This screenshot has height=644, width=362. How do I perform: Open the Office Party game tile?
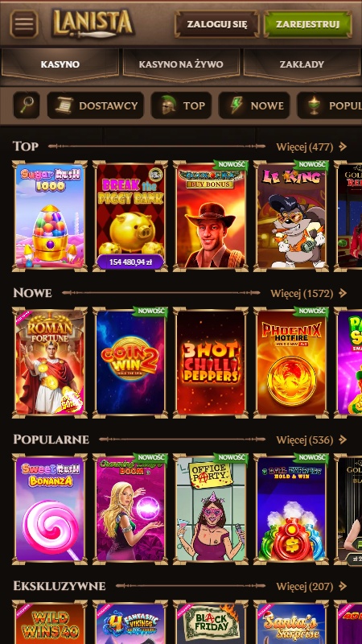pyautogui.click(x=211, y=510)
